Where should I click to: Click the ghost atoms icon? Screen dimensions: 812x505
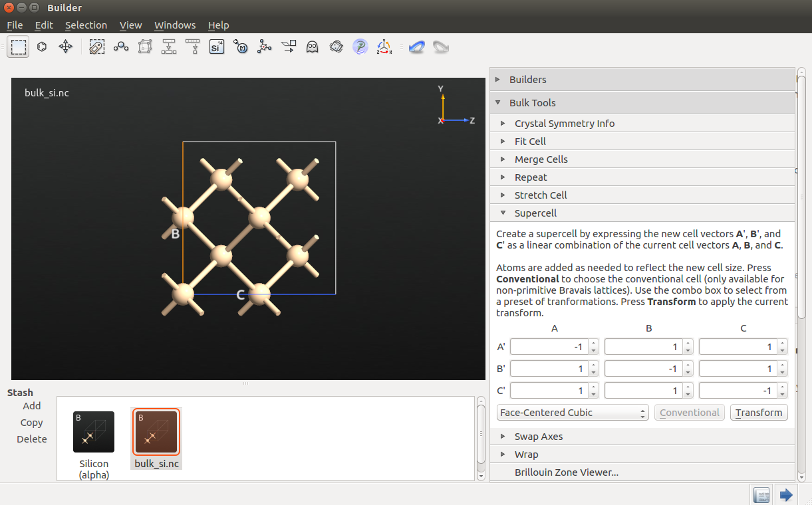[x=312, y=47]
